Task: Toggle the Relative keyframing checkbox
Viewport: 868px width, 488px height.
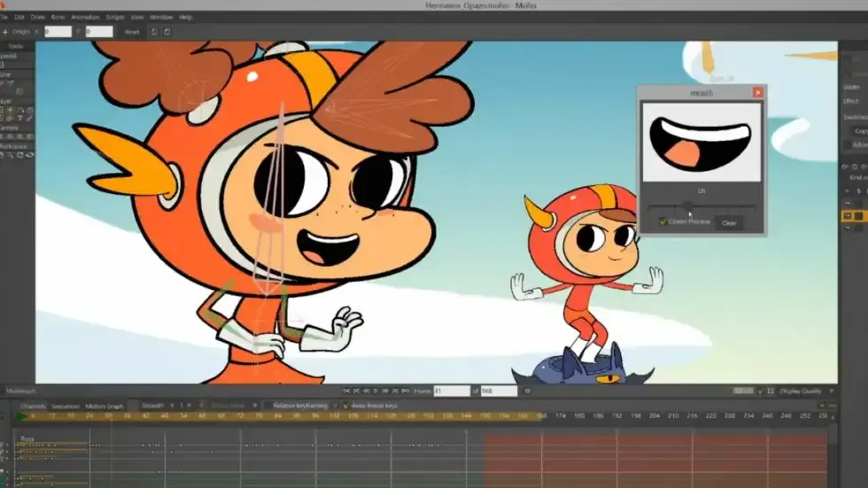Action: coord(267,406)
